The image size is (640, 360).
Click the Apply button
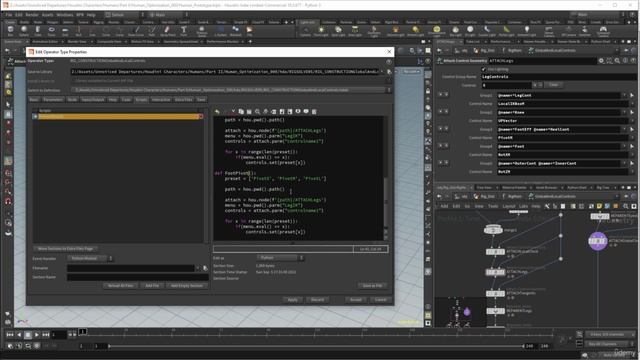click(x=293, y=300)
